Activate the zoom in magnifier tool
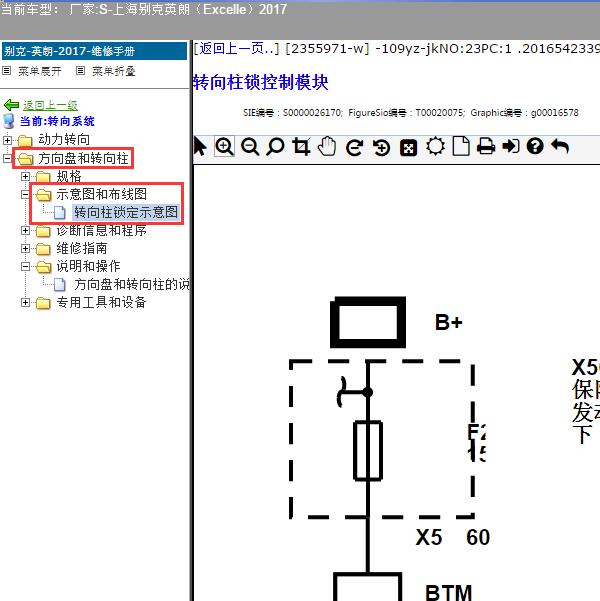The width and height of the screenshot is (600, 601). pos(224,147)
